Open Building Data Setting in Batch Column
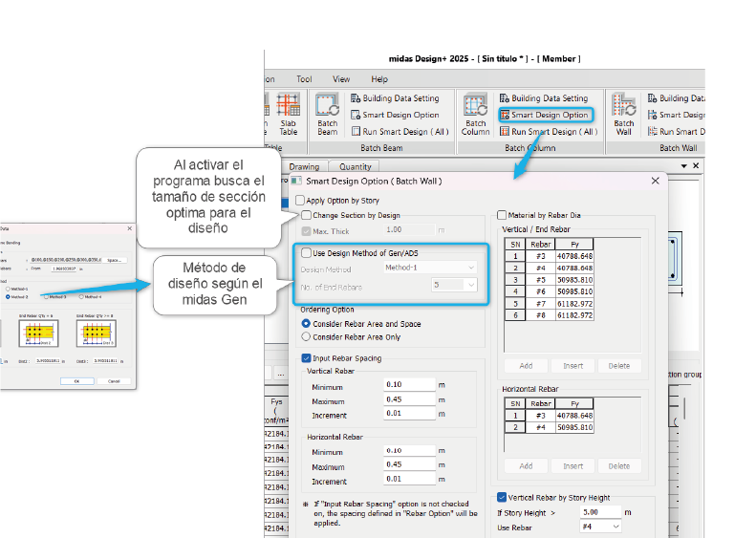Screen dimensions: 756x538 tap(543, 98)
